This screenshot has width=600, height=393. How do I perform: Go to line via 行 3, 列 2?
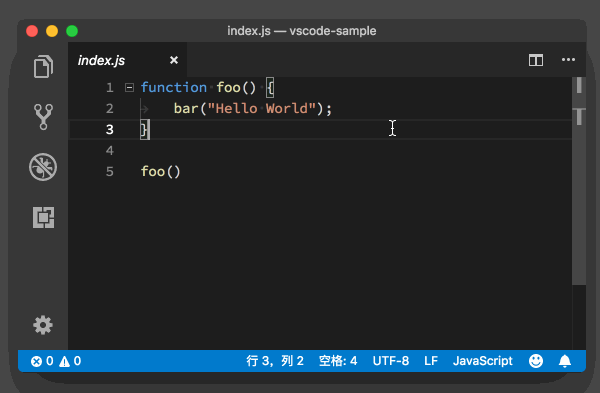click(275, 361)
